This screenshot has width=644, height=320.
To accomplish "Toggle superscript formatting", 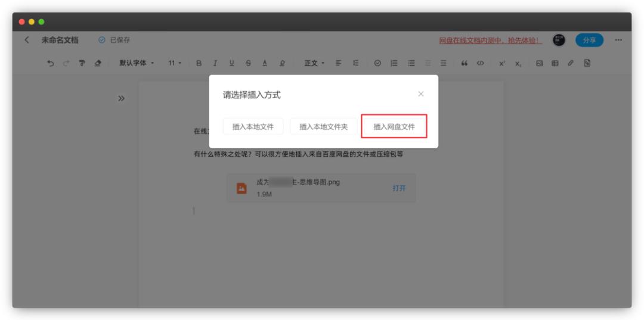I will (502, 63).
